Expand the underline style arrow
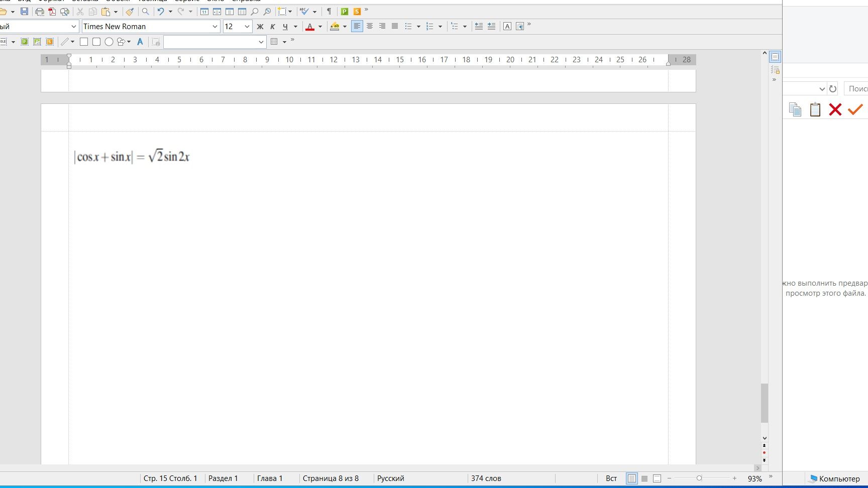This screenshot has height=488, width=868. click(x=295, y=27)
